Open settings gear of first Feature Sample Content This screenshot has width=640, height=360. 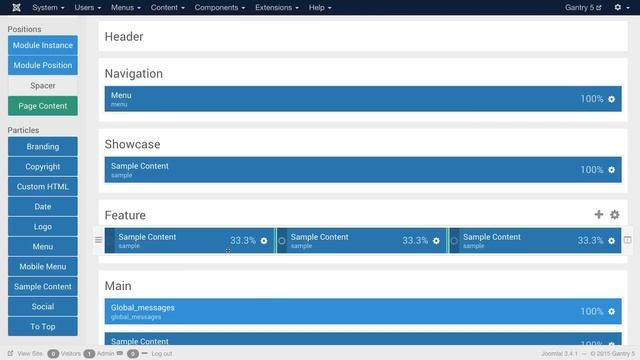(264, 241)
